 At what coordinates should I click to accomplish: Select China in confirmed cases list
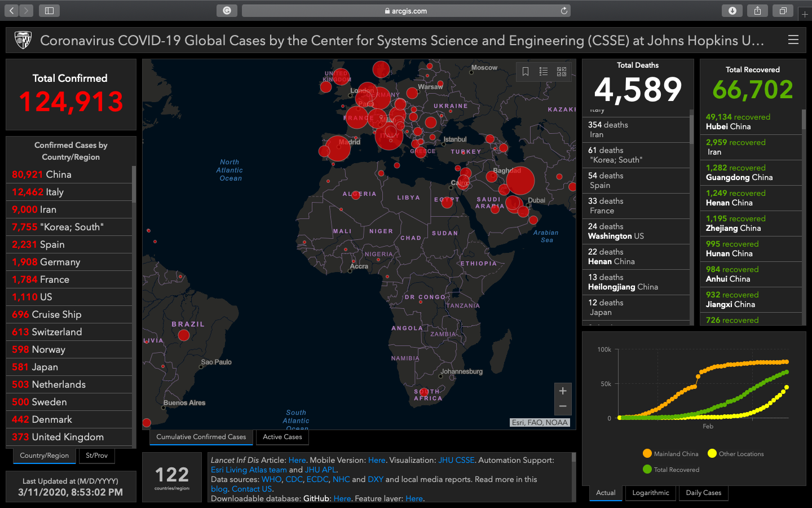pos(69,174)
